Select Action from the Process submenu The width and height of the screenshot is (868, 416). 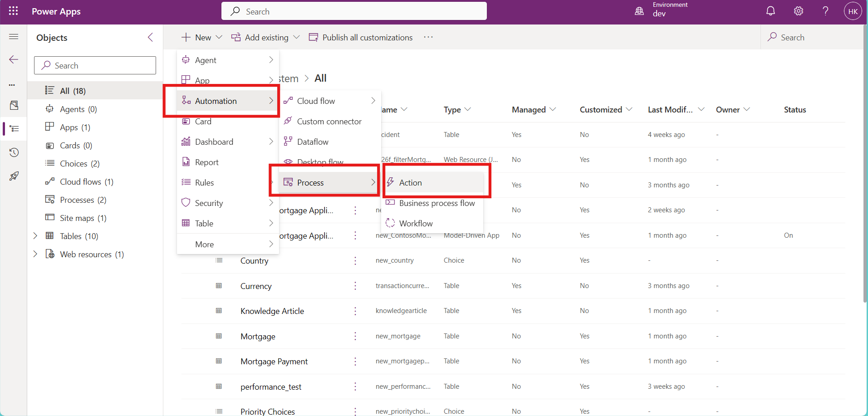[x=411, y=183]
